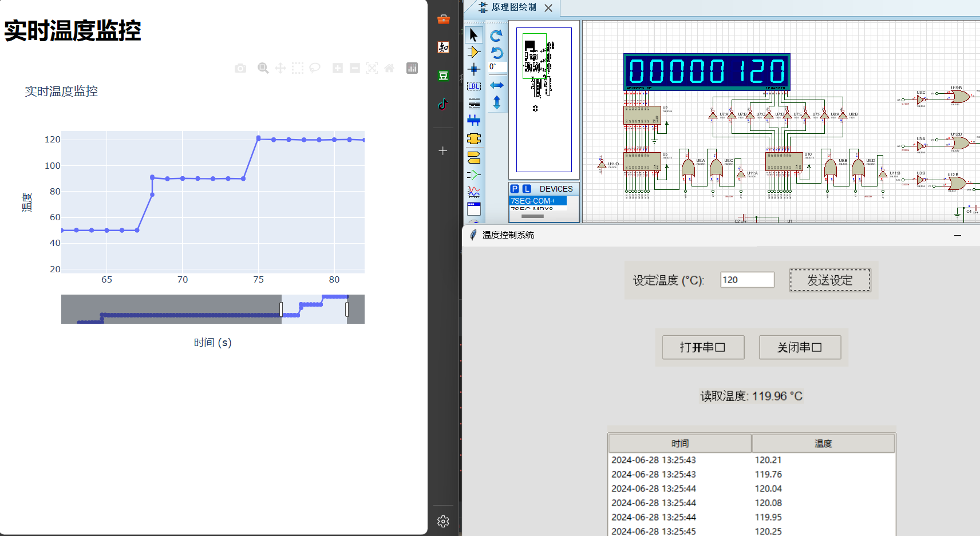Viewport: 980px width, 536px height.
Task: Select the Plotly pan tool
Action: point(280,69)
